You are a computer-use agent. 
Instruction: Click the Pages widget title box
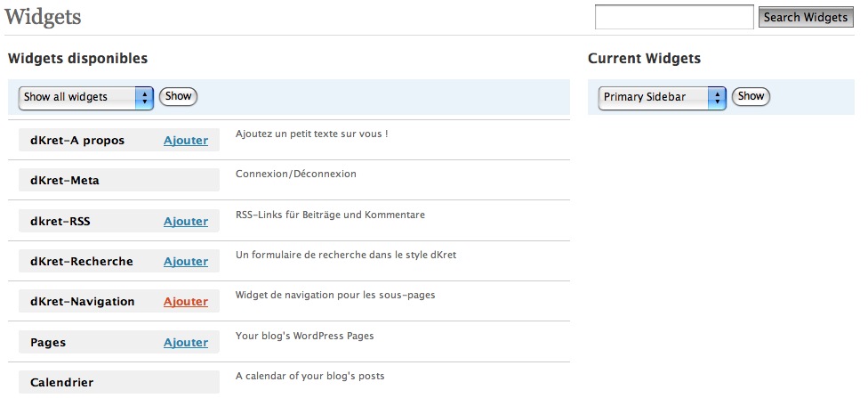click(119, 343)
